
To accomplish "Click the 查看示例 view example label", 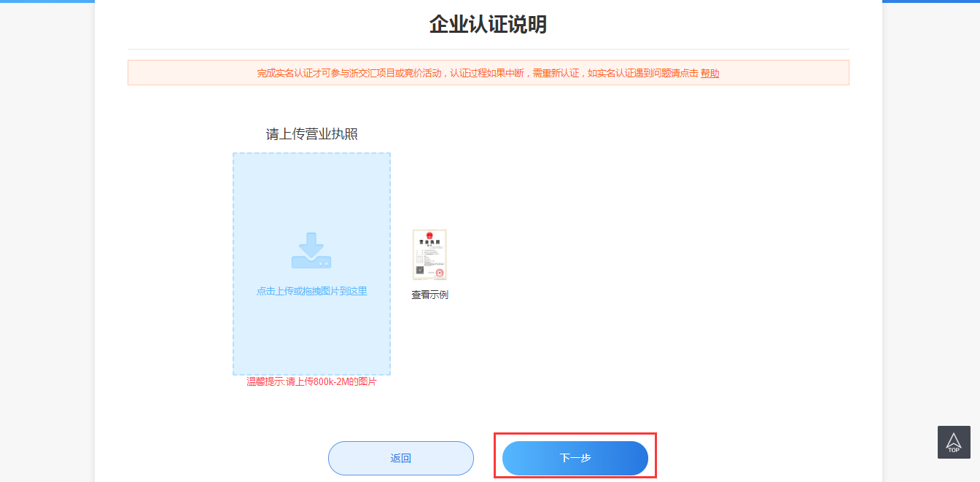I will [429, 295].
